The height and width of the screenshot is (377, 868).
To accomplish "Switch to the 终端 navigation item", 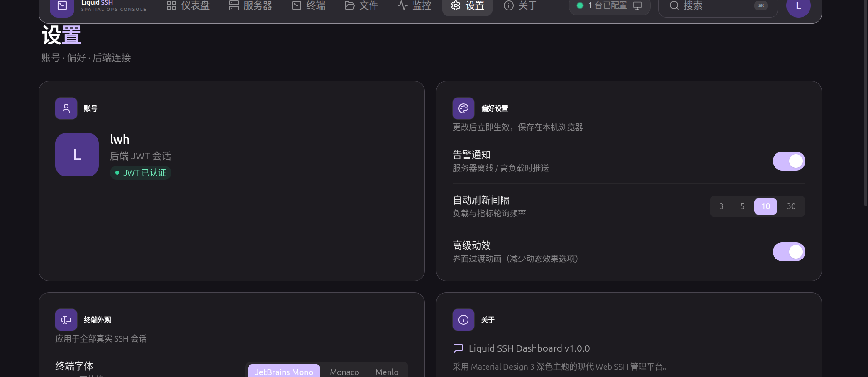I will [x=309, y=6].
